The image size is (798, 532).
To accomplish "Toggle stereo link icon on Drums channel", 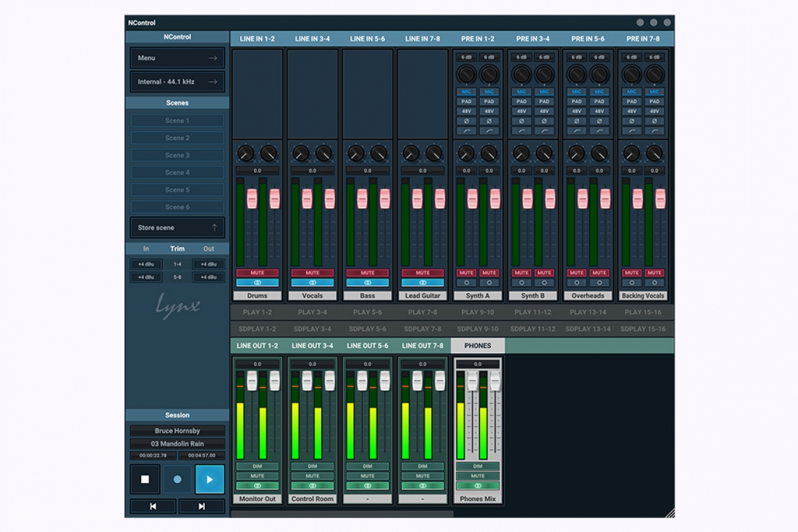I will coord(257,283).
